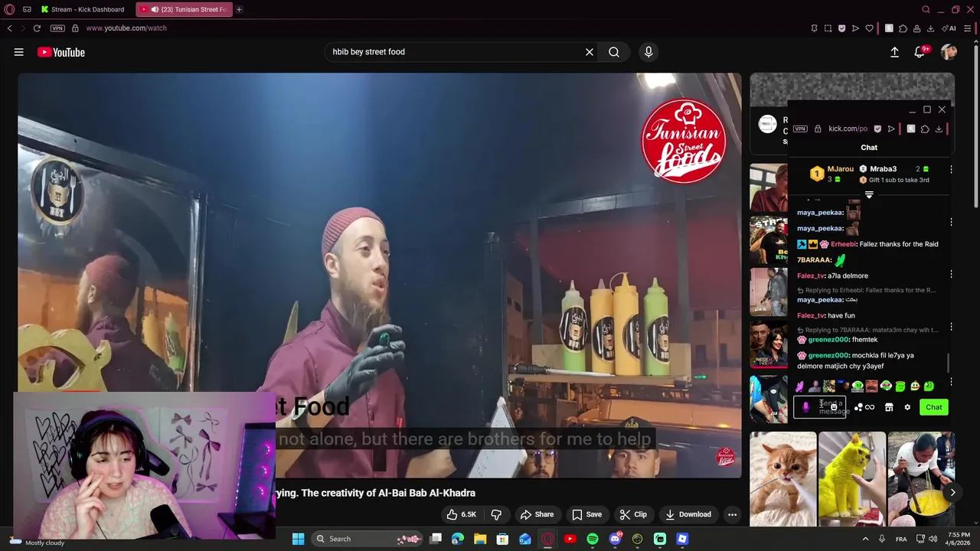Open YouTube notifications bell

[920, 52]
